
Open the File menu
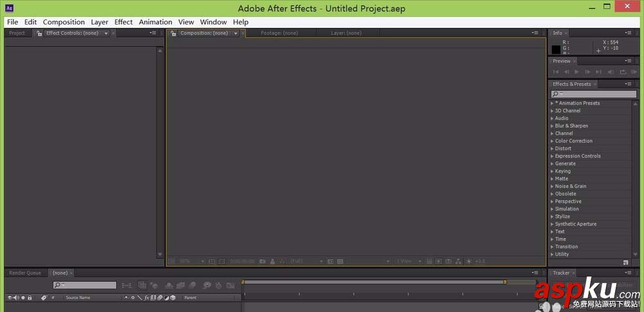[12, 22]
